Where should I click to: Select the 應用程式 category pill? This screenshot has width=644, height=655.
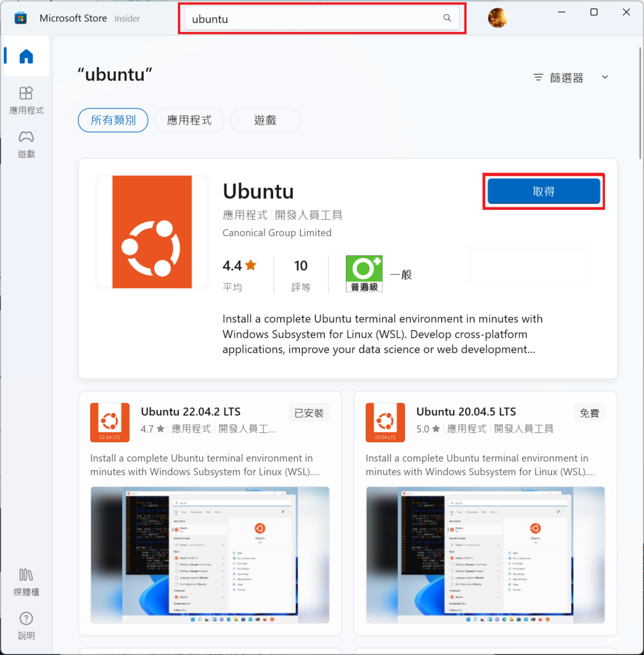(189, 120)
